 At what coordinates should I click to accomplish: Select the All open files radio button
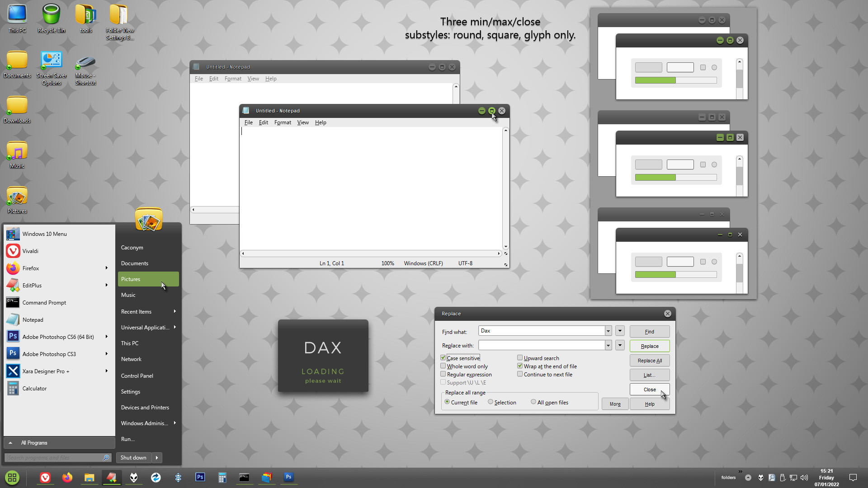[x=533, y=402]
